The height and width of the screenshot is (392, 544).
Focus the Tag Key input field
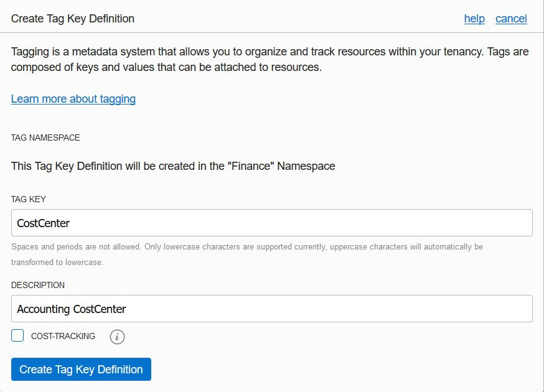click(x=271, y=223)
